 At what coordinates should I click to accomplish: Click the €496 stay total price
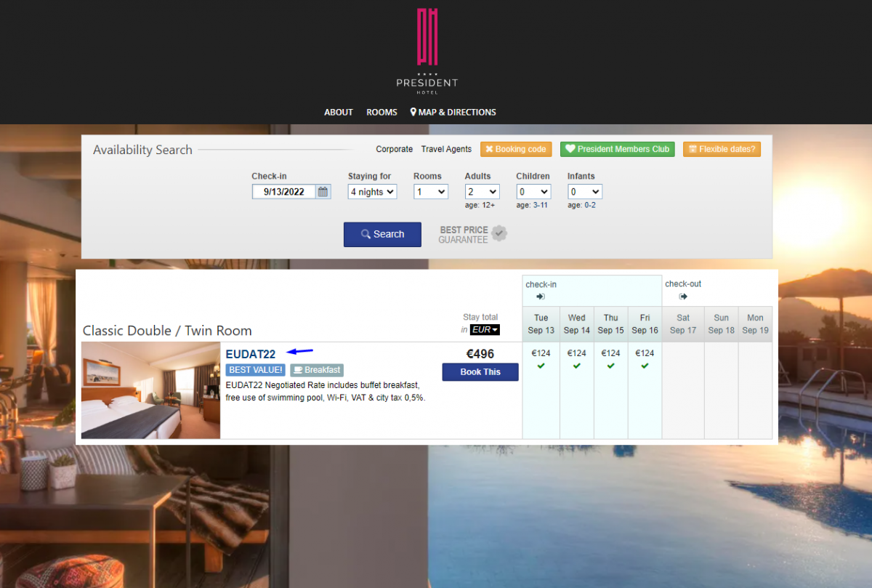(480, 354)
